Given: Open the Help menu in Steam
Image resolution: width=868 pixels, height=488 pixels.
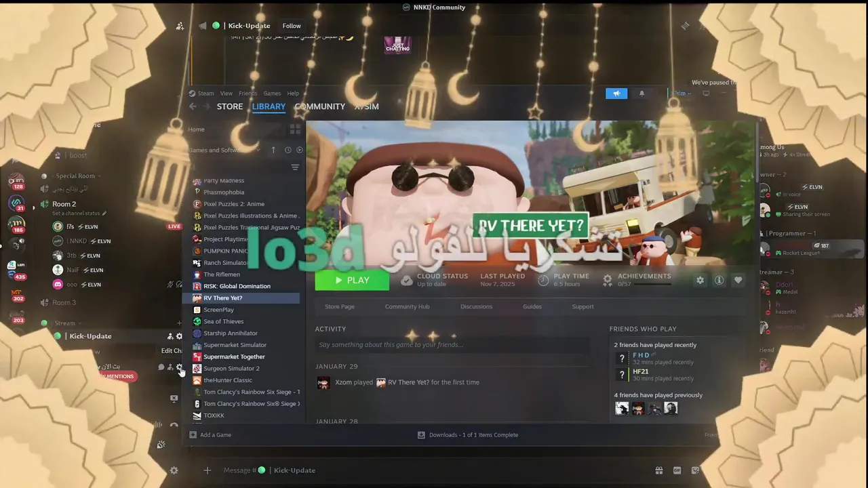Looking at the screenshot, I should tap(293, 94).
